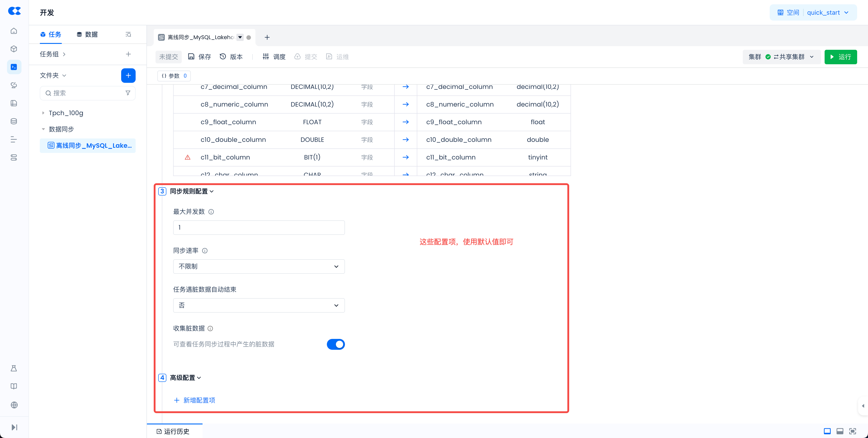Open the language globe icon in sidebar
The image size is (868, 438).
[14, 405]
